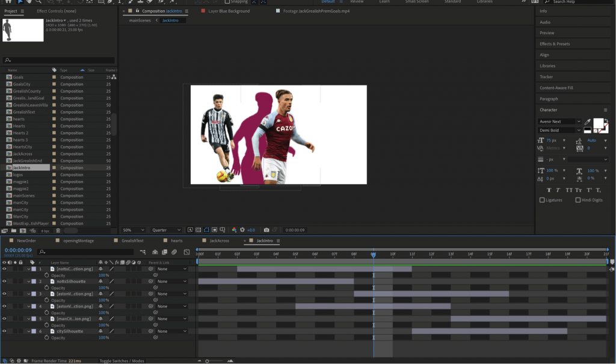The height and width of the screenshot is (364, 616).
Task: Activate the Hand tool
Action: [29, 2]
